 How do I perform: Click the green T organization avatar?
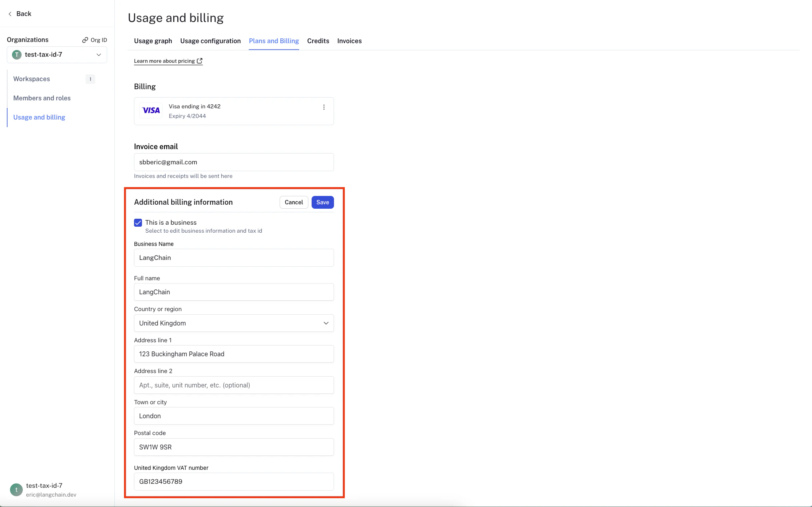point(17,55)
